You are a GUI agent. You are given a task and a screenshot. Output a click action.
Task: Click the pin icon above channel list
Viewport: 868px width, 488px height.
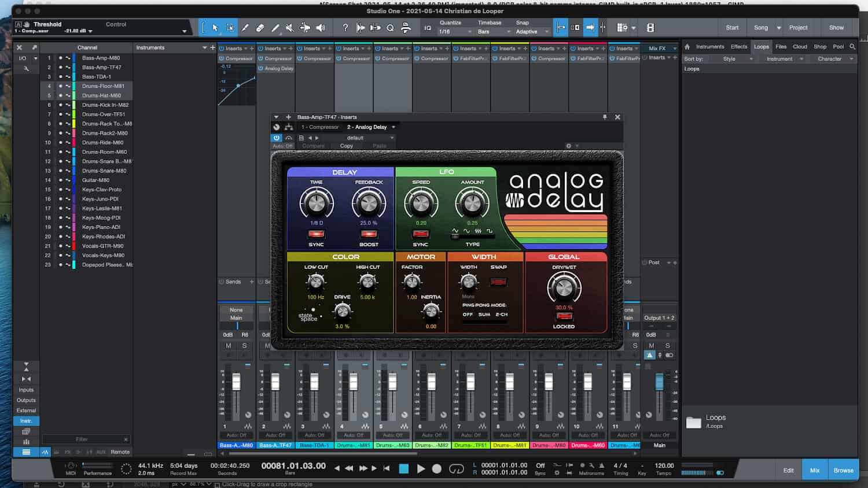[34, 47]
